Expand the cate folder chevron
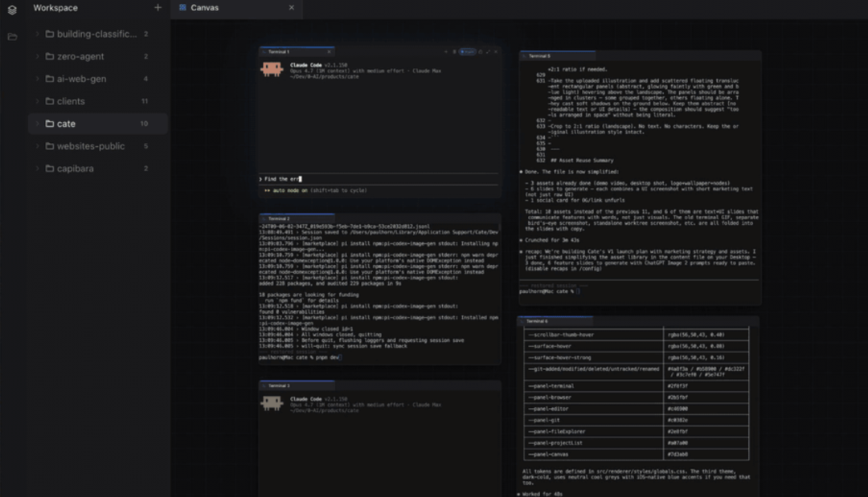868x497 pixels. [37, 124]
